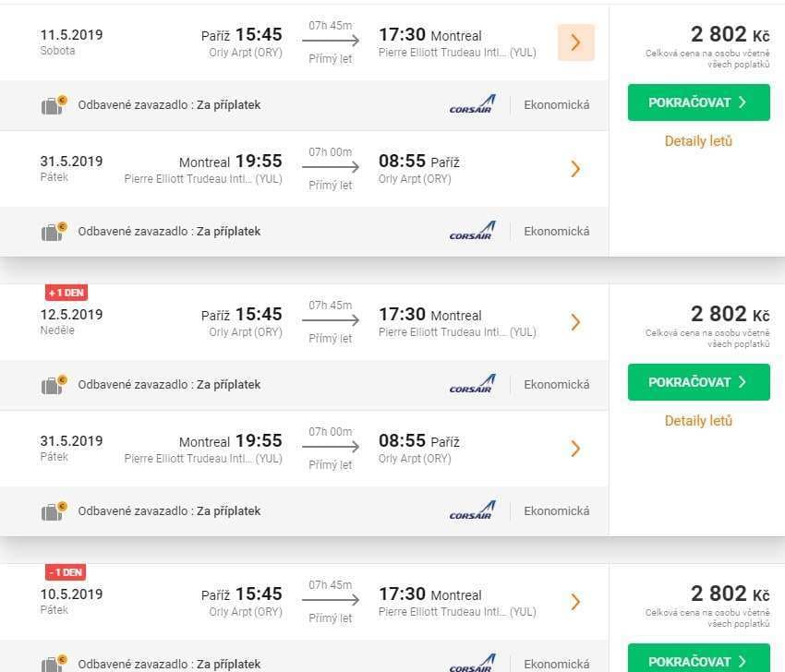This screenshot has height=672, width=785.
Task: Expand the second 31.5.2019 return flight chevron
Action: (x=575, y=449)
